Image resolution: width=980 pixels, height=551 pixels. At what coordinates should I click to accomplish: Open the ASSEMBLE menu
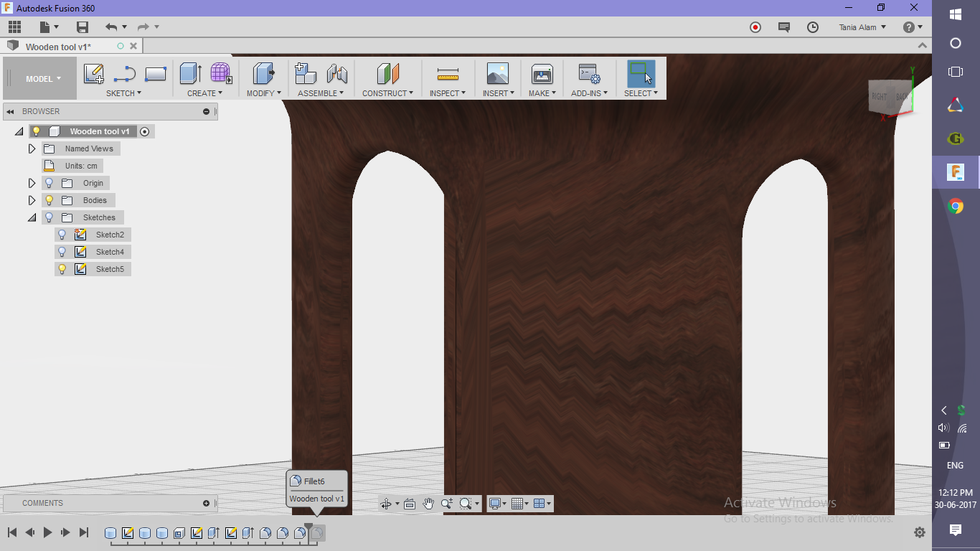click(x=321, y=93)
